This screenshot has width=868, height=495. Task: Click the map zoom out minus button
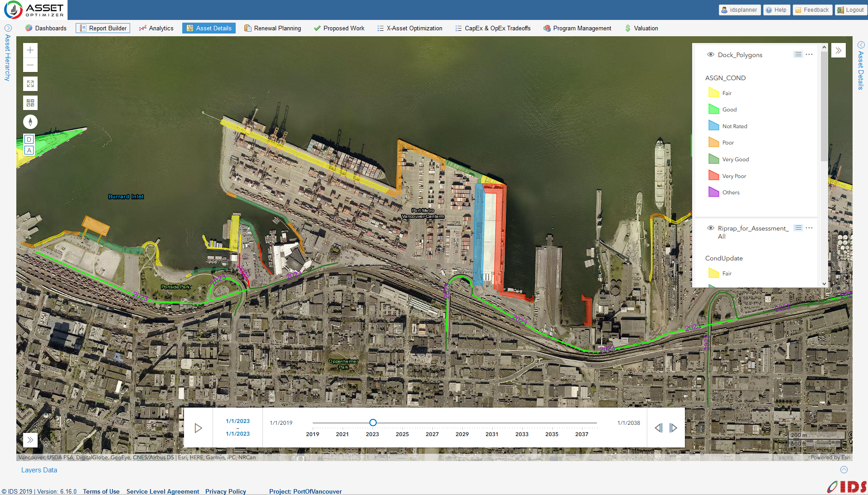tap(30, 65)
